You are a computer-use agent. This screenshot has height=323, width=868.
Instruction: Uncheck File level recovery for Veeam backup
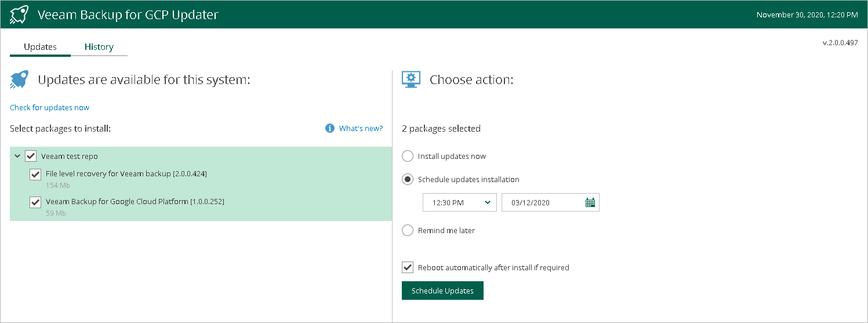[35, 174]
